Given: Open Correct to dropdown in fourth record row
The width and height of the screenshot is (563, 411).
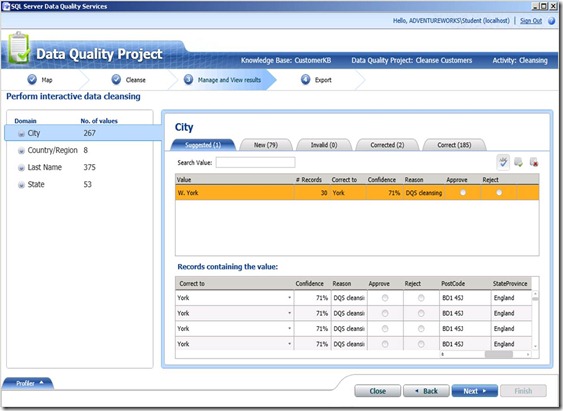Looking at the screenshot, I should pyautogui.click(x=289, y=344).
